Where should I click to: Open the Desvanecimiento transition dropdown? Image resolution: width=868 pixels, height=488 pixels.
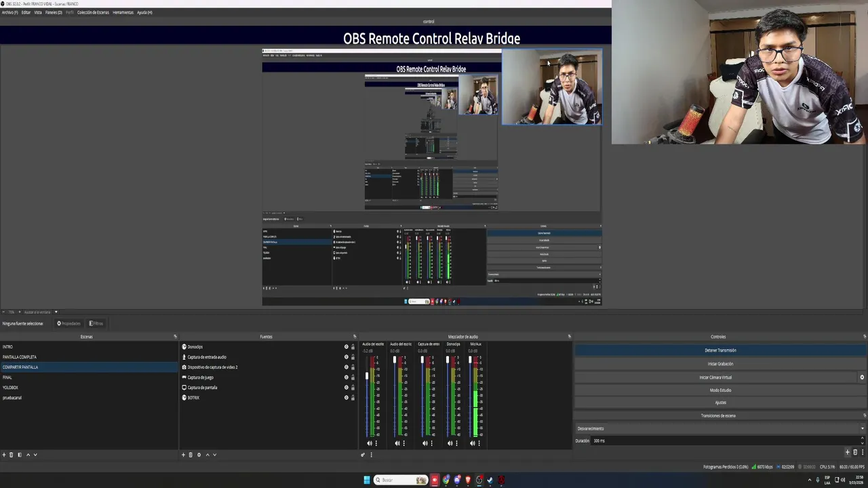(x=720, y=428)
